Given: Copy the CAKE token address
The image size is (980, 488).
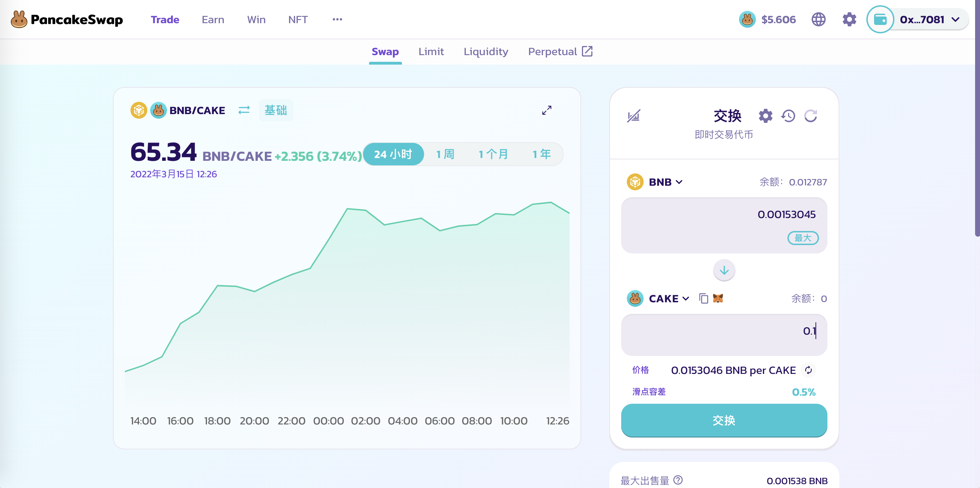Looking at the screenshot, I should tap(703, 298).
